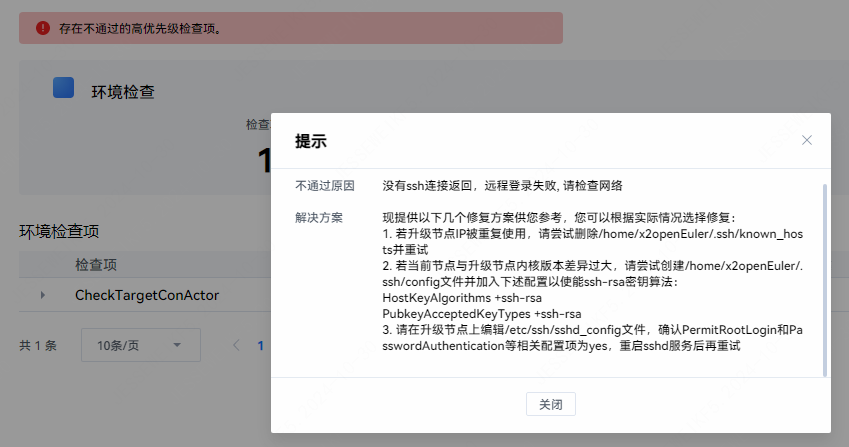
Task: Click the 共 1 条 total count text
Action: pyautogui.click(x=38, y=345)
